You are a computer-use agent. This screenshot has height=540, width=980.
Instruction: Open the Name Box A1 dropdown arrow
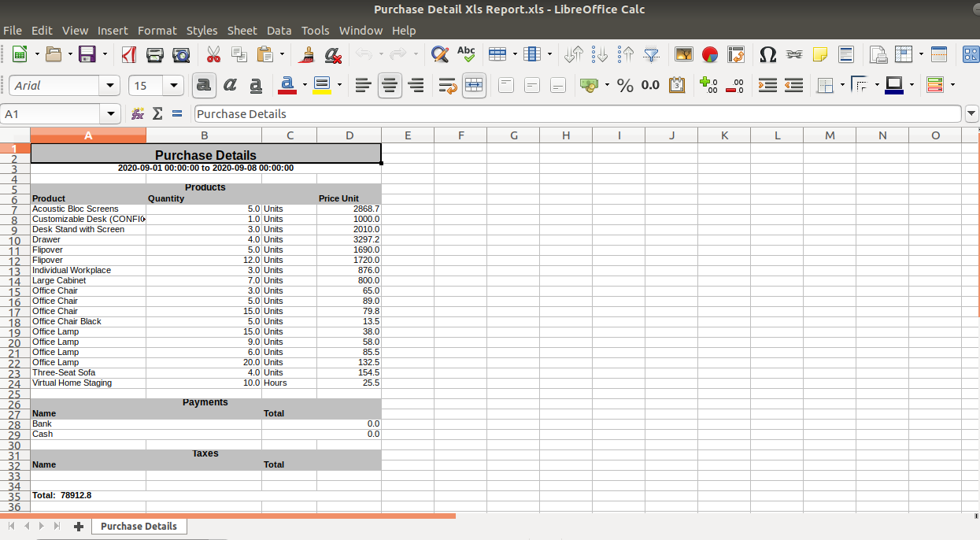[x=112, y=114]
